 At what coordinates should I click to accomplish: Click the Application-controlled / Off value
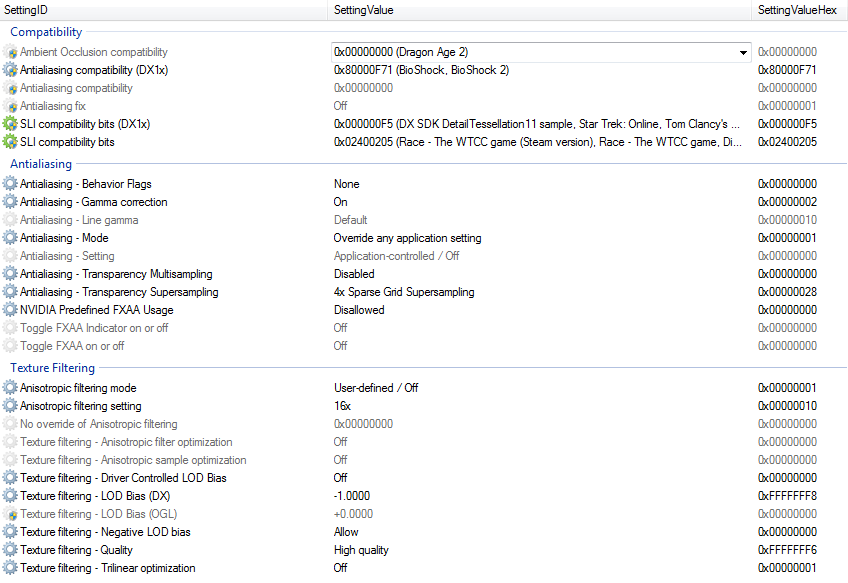[x=396, y=256]
